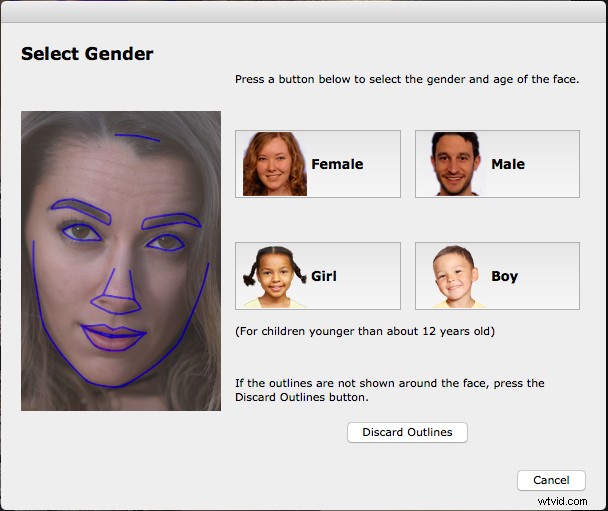The image size is (608, 511).
Task: Click the outlined face preview image
Action: click(x=121, y=261)
